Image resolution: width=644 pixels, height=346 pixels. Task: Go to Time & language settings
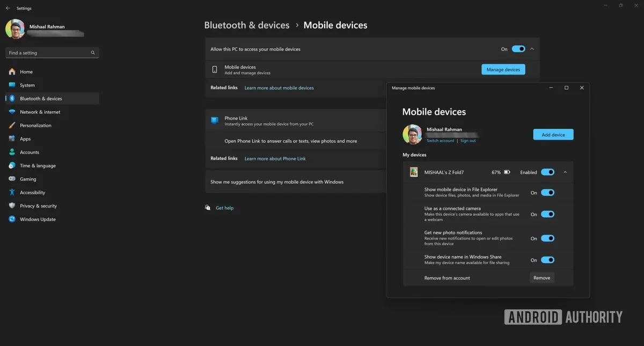38,166
